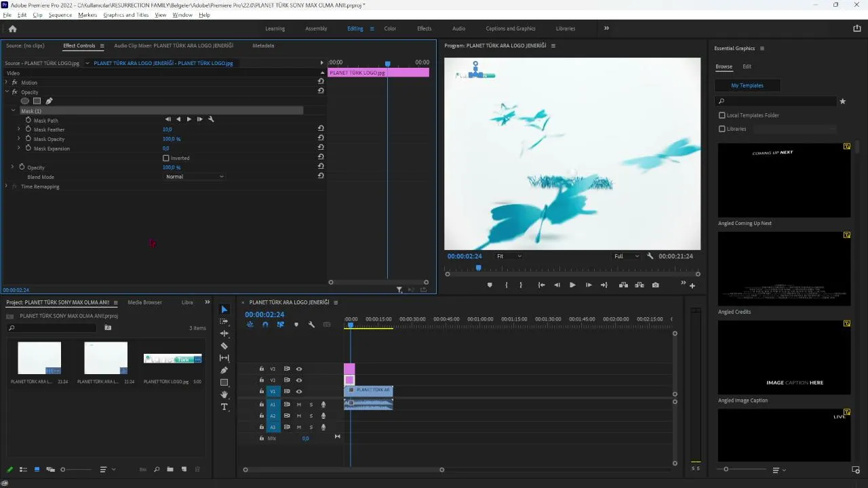Select the Track Select Forward tool
This screenshot has width=868, height=488.
(224, 321)
